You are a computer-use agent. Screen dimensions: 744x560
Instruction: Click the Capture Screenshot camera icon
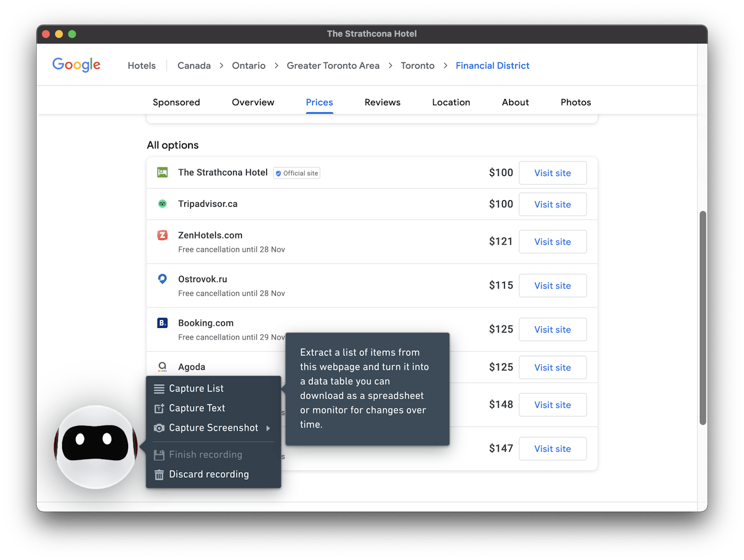tap(159, 428)
